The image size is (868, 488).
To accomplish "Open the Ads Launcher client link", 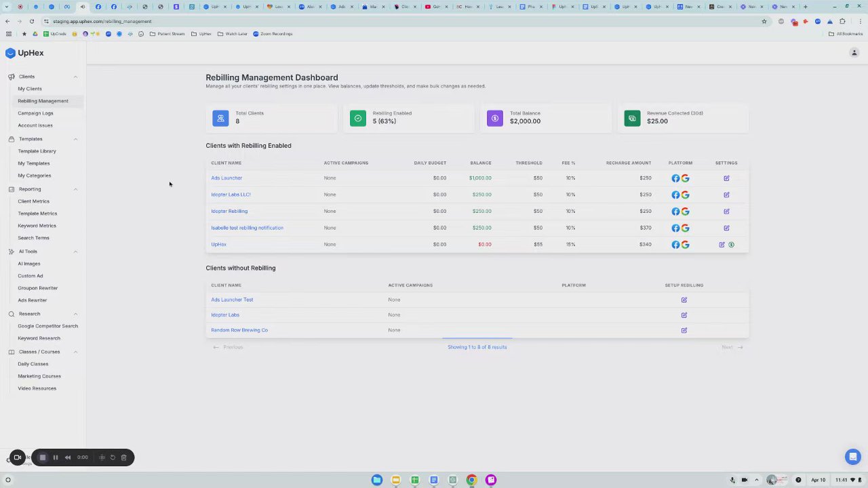I will coord(226,178).
